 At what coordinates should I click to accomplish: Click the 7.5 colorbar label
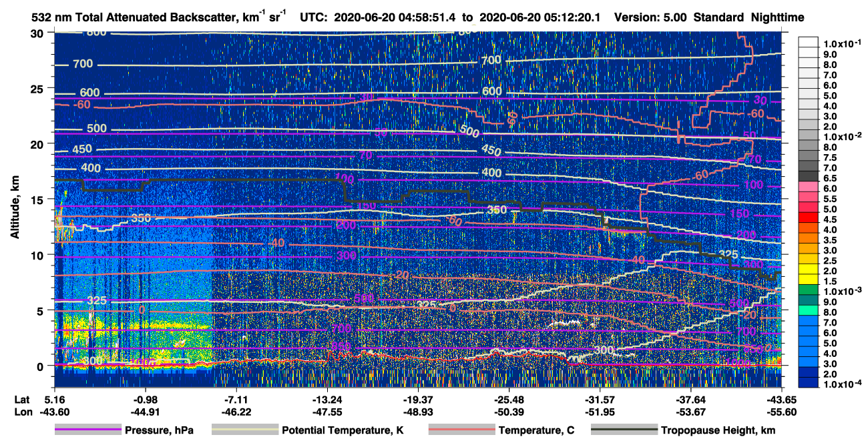coord(830,157)
